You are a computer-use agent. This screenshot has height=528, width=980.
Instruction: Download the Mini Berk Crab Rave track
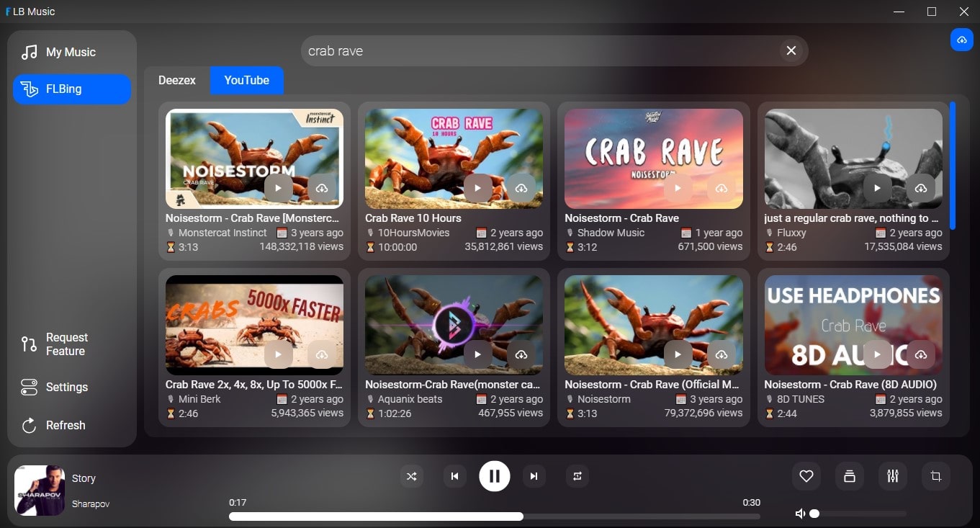point(322,354)
